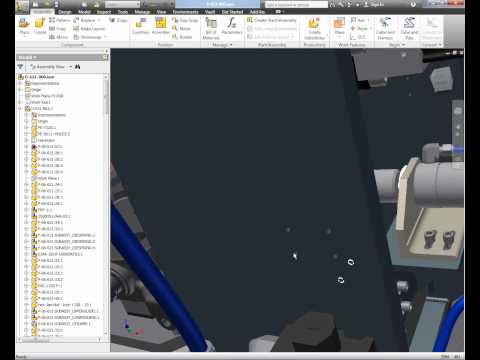Click the Create Substitutes icon

click(x=314, y=28)
